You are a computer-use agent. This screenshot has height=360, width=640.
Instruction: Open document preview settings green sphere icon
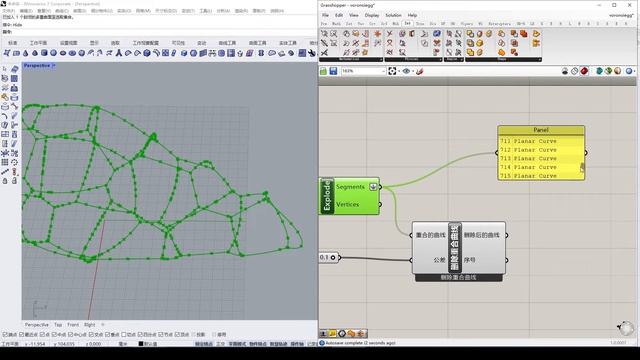(x=609, y=71)
